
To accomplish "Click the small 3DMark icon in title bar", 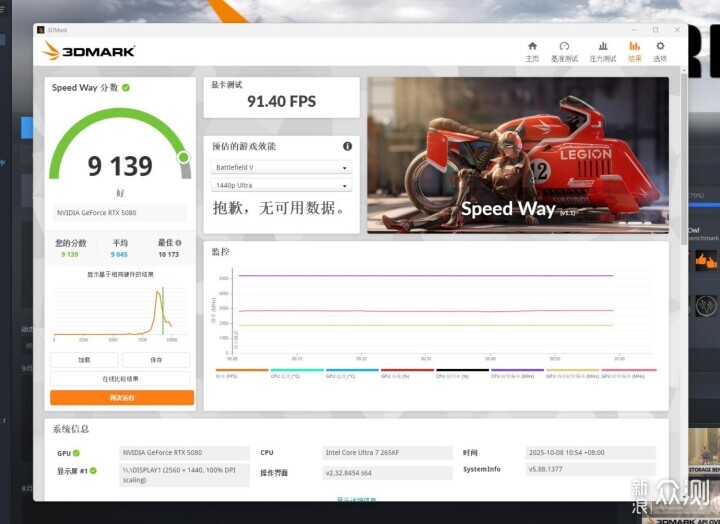I will pos(41,30).
